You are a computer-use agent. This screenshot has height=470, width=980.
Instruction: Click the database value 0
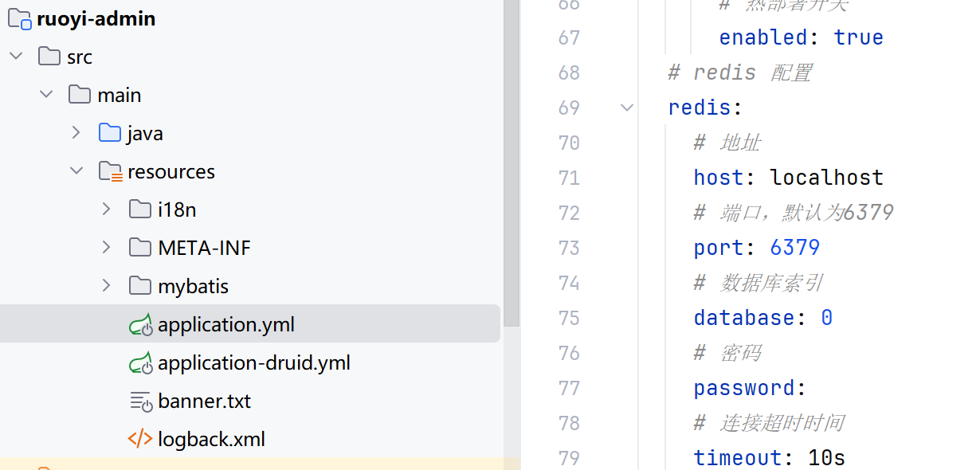[x=827, y=318]
